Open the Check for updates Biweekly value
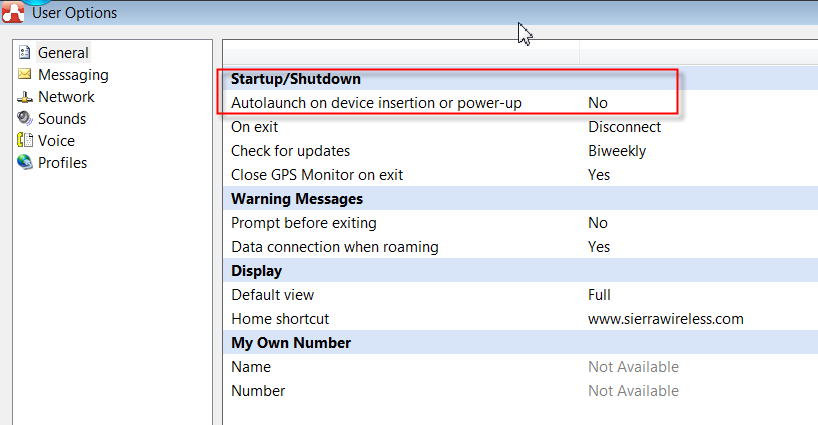The width and height of the screenshot is (818, 425). pyautogui.click(x=617, y=151)
